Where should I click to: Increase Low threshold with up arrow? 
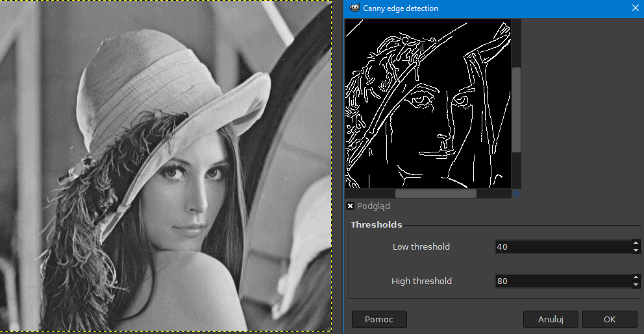(636, 243)
